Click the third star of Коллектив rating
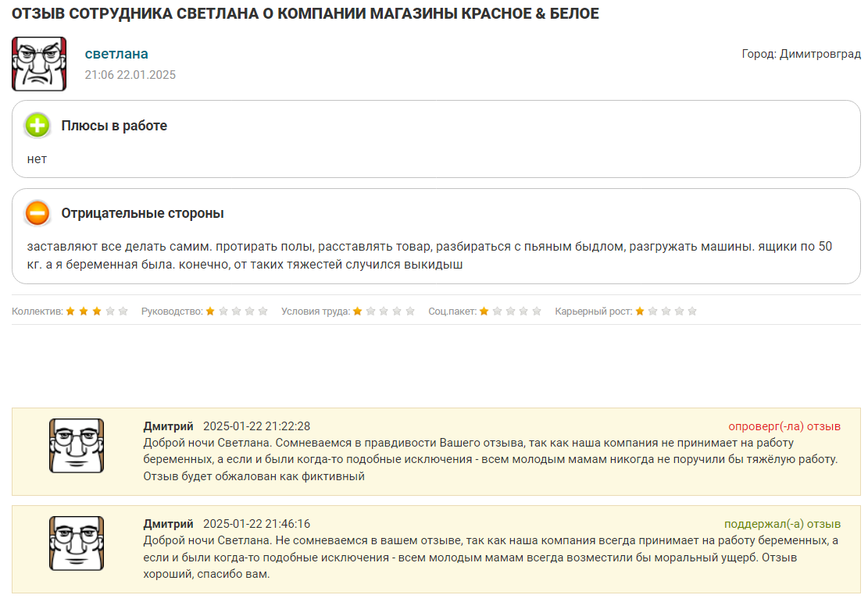Viewport: 868px width, 602px height. click(x=97, y=311)
